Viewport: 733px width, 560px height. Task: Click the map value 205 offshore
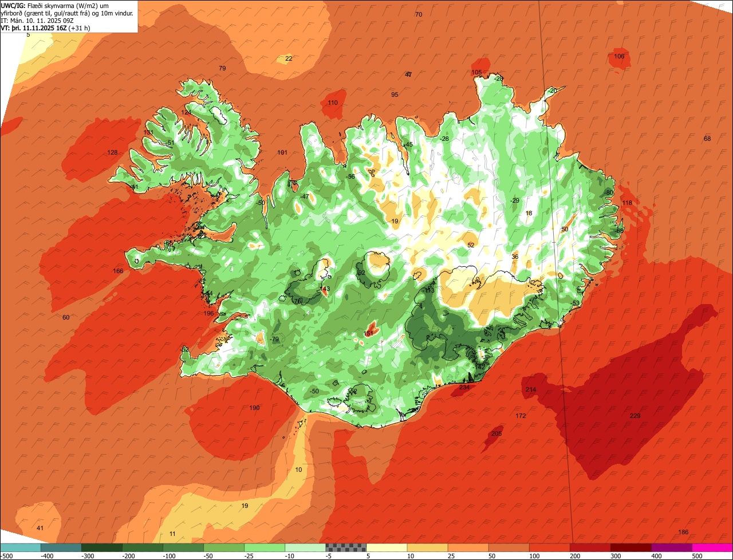(x=496, y=433)
